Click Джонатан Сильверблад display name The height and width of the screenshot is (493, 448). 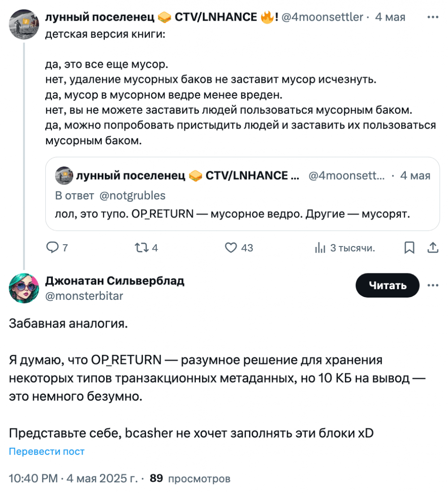(x=115, y=281)
